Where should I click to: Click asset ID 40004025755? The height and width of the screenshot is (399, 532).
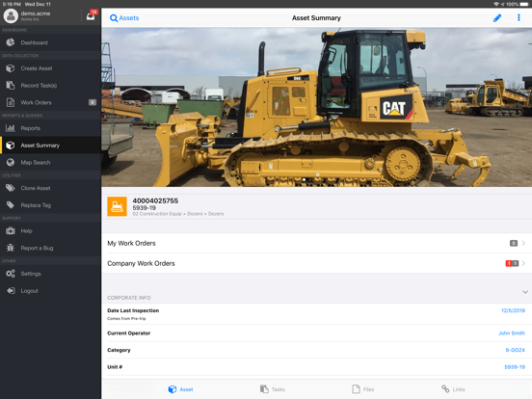[x=155, y=200]
